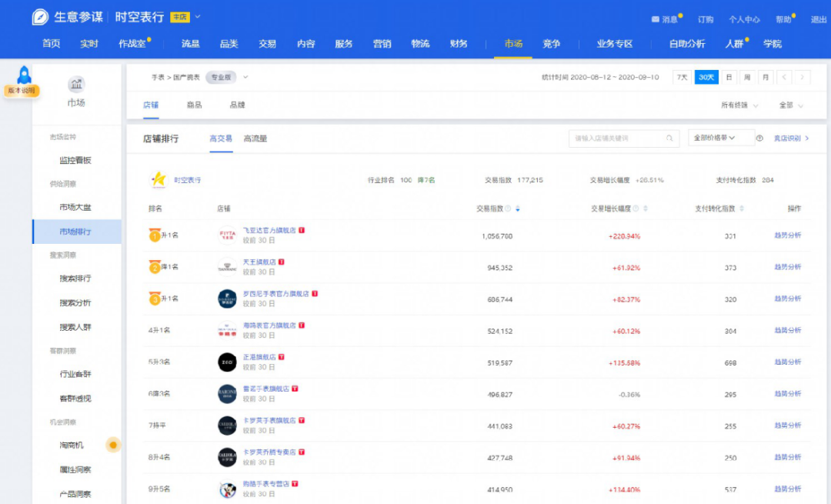Select the 高交易 ranking tab
Screen dimensions: 831x504
coord(221,139)
